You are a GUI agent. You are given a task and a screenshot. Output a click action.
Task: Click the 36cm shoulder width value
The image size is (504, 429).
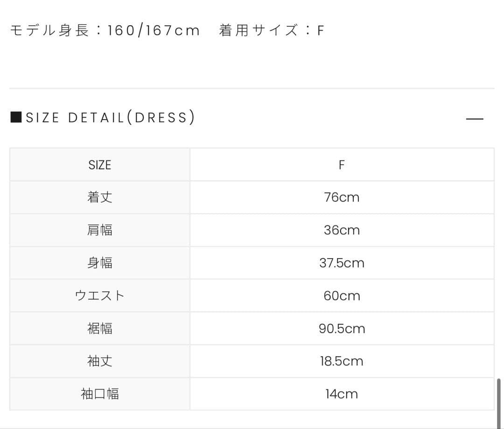[x=342, y=230]
